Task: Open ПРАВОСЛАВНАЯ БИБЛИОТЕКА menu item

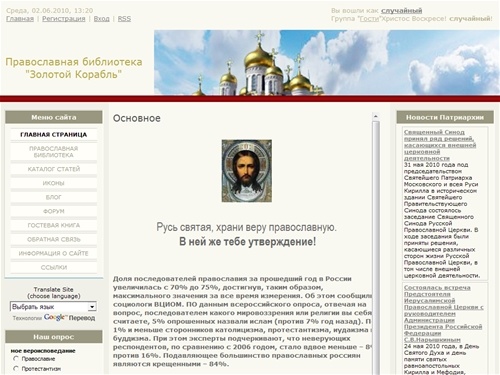Action: [x=54, y=152]
